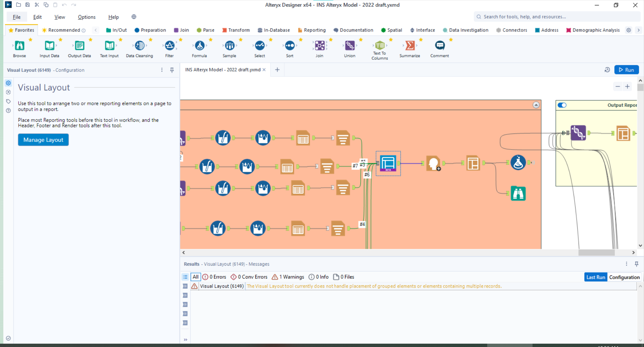This screenshot has width=644, height=347.
Task: Toggle the Output Report container switch
Action: coord(562,105)
